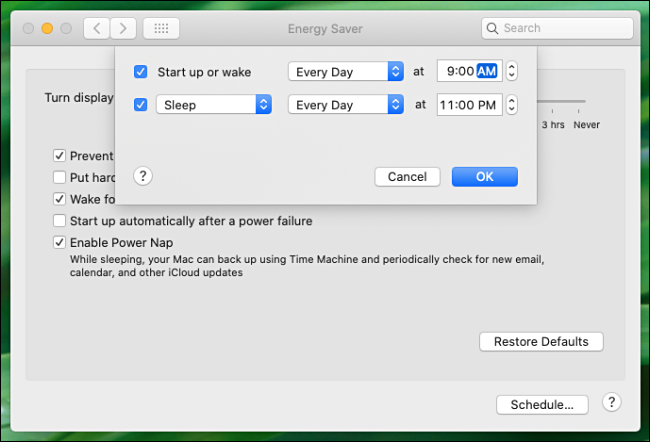This screenshot has height=442, width=650.
Task: Uncheck the Start up or wake checkbox
Action: pyautogui.click(x=141, y=72)
